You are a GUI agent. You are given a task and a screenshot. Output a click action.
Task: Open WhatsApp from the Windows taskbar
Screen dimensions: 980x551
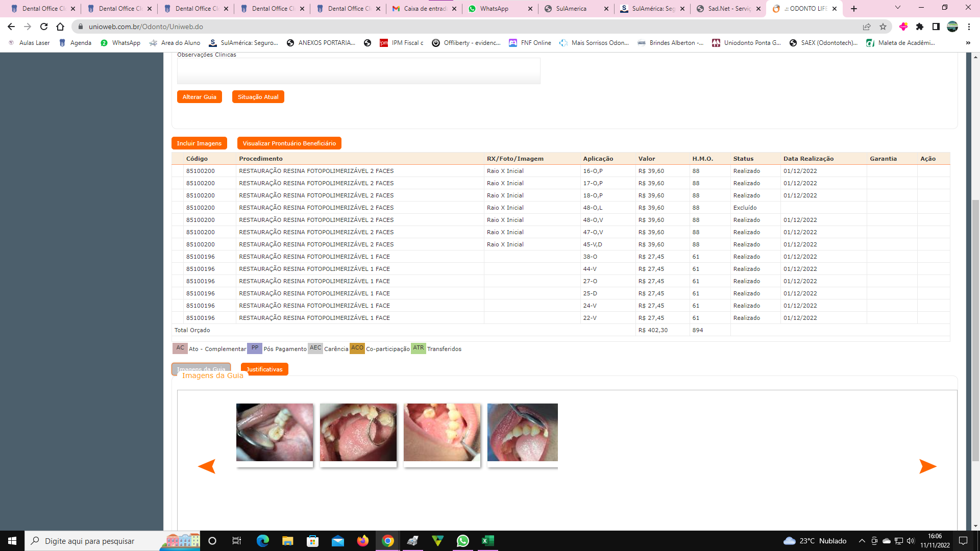coord(462,541)
